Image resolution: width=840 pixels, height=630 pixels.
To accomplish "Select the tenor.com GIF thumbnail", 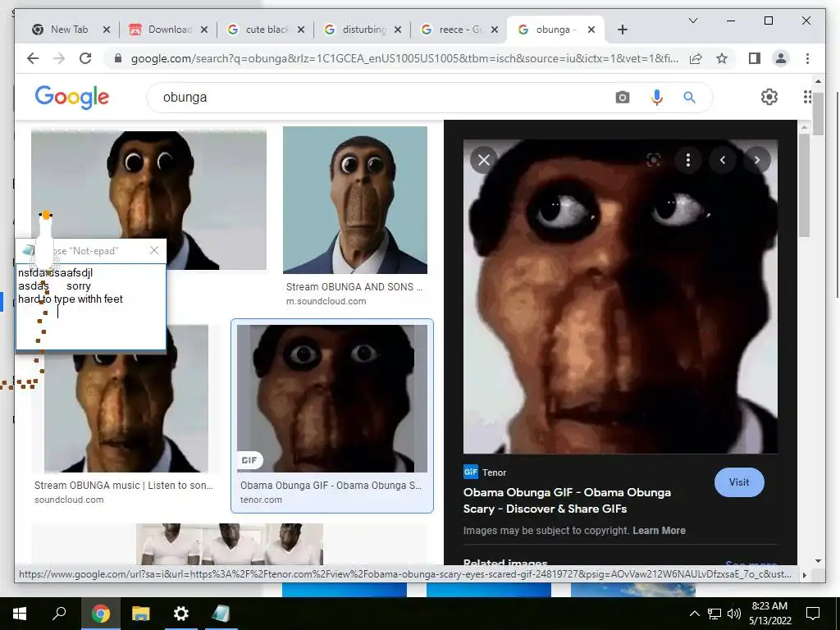I will coord(332,398).
